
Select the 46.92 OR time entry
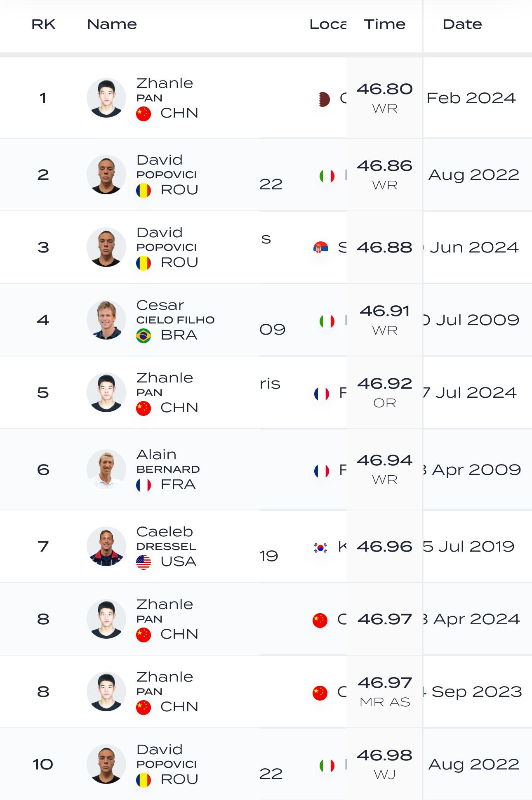click(384, 392)
